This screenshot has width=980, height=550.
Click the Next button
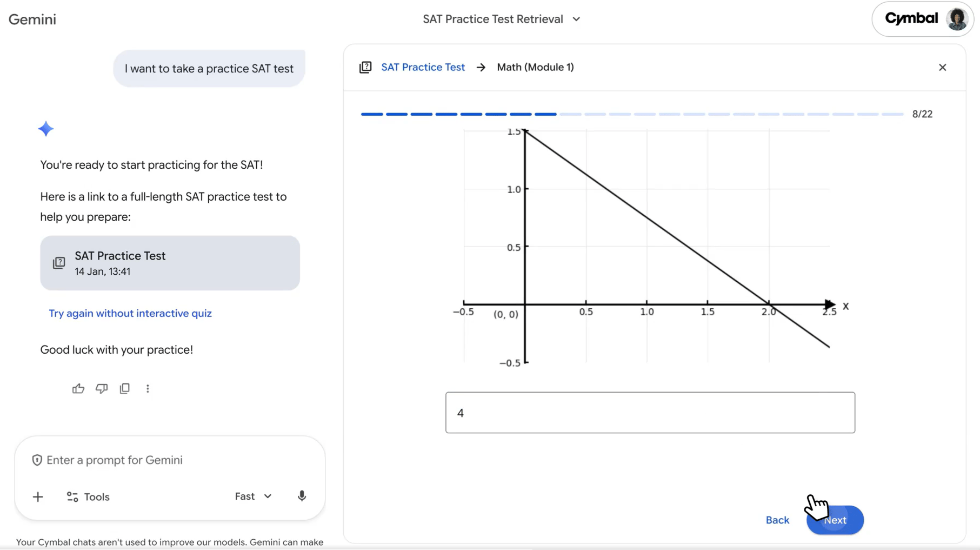click(835, 520)
